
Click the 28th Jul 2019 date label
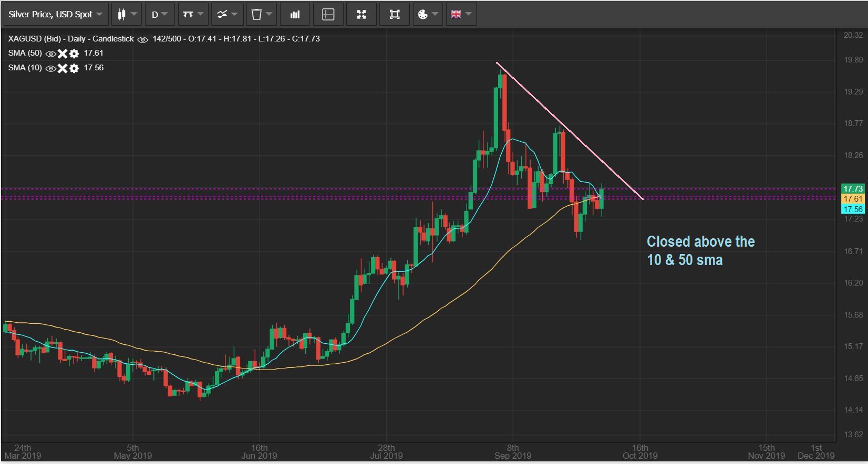(x=386, y=452)
